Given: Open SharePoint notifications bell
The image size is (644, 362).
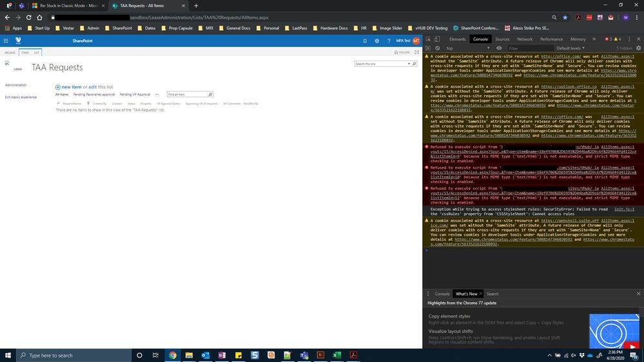Looking at the screenshot, I should [365, 41].
